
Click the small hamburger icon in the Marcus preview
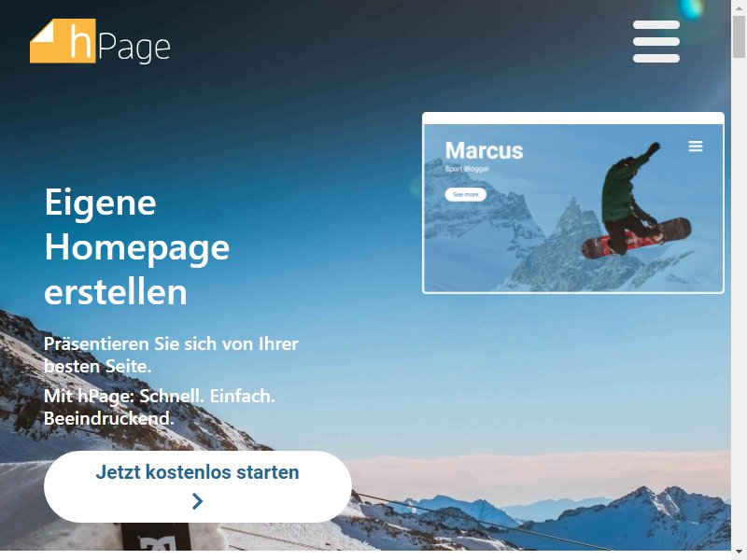coord(696,147)
